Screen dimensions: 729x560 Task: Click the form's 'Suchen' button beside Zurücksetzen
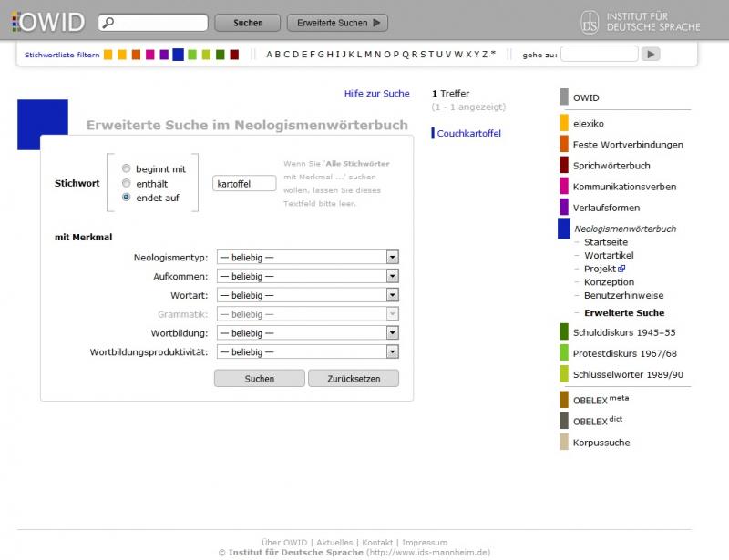point(260,378)
